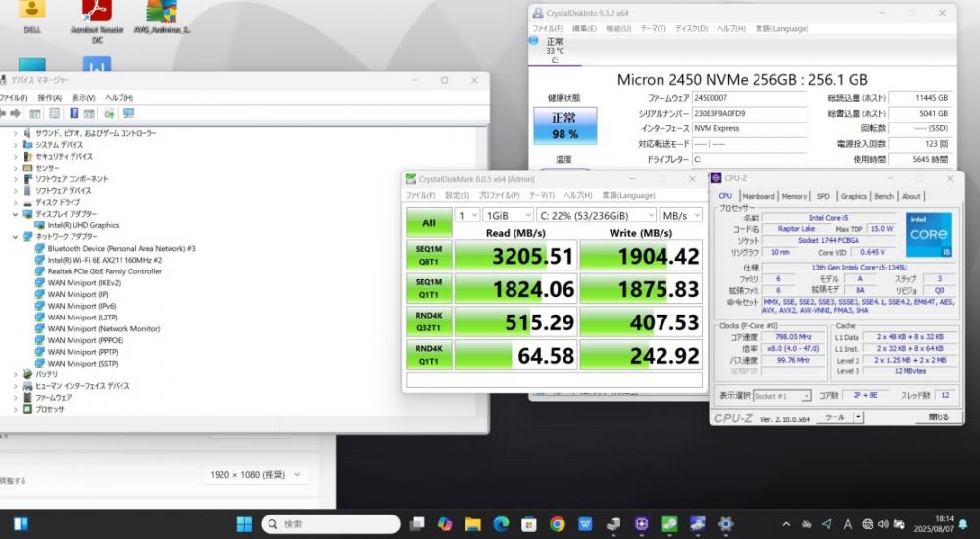Open 機能(U) menu in CrystalDiskInfo
This screenshot has height=539, width=980.
tap(618, 28)
